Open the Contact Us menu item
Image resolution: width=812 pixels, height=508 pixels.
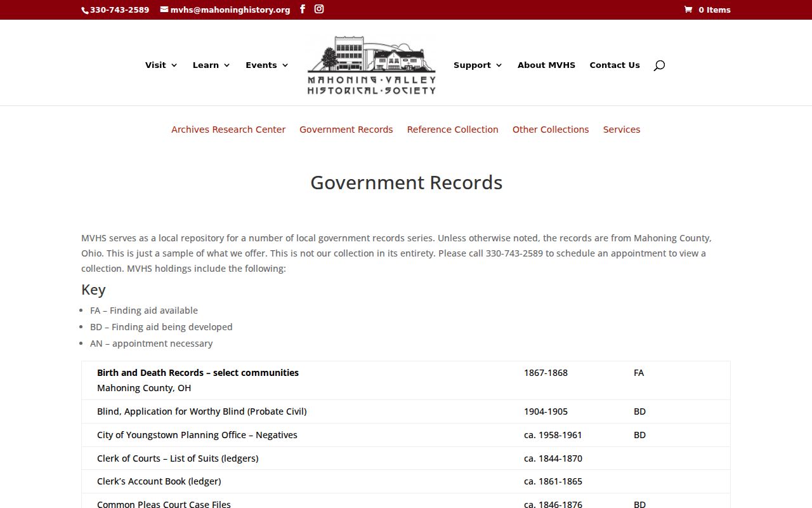click(x=615, y=65)
